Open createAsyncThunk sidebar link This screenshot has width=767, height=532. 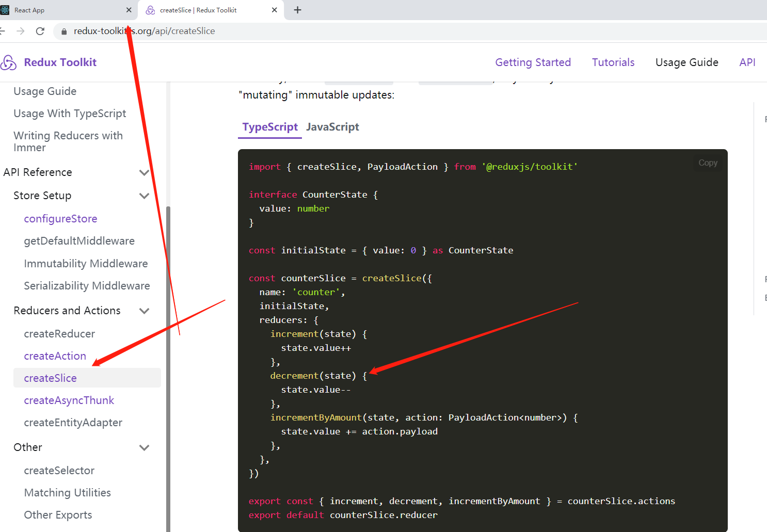pyautogui.click(x=69, y=400)
